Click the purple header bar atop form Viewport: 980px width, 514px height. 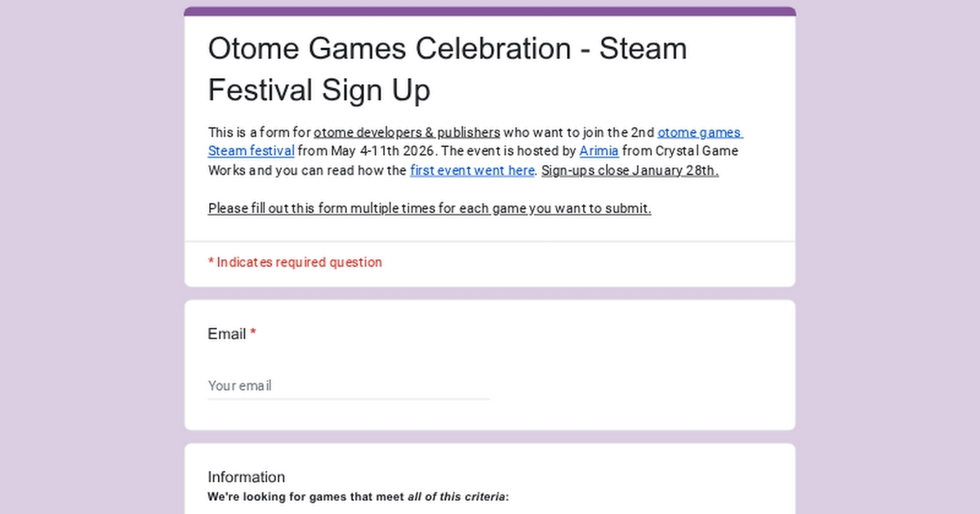click(490, 11)
